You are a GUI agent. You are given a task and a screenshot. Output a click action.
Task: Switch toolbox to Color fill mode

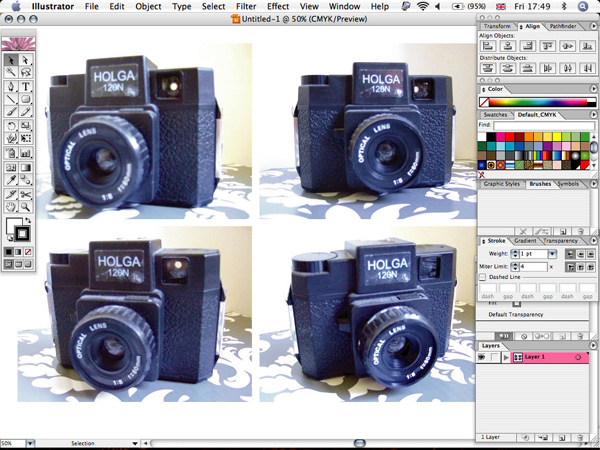(8, 252)
